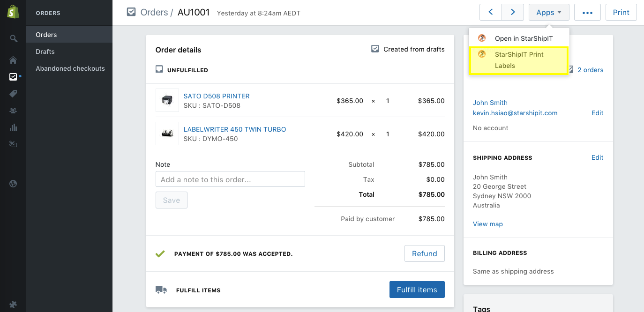Screen dimensions: 644x312
Task: Click the kevin.hsiao@starshipit.com email link
Action: (515, 113)
